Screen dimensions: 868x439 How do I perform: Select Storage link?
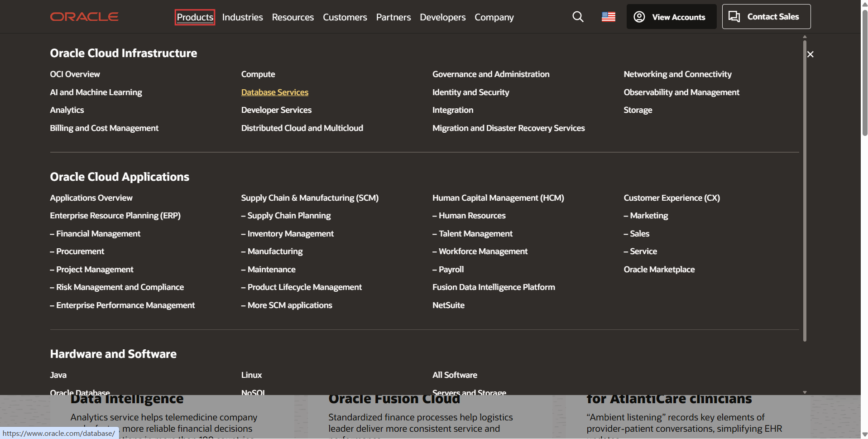click(x=638, y=110)
